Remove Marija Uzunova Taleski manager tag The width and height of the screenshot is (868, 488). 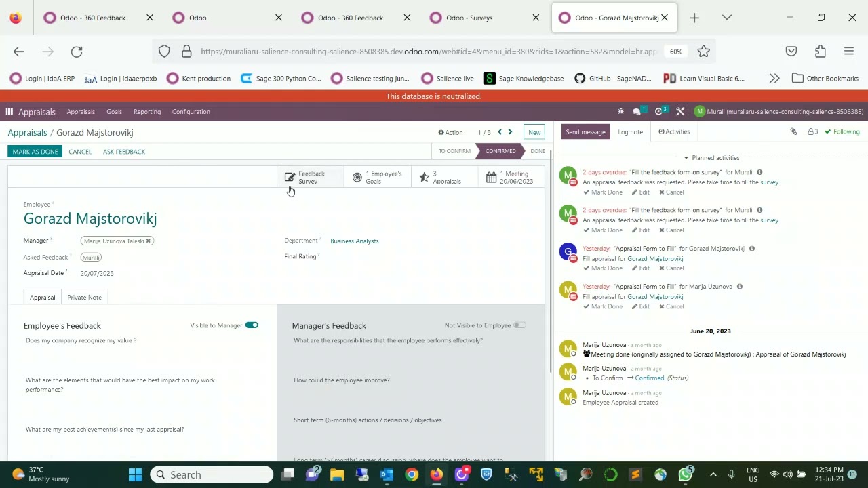click(x=148, y=241)
